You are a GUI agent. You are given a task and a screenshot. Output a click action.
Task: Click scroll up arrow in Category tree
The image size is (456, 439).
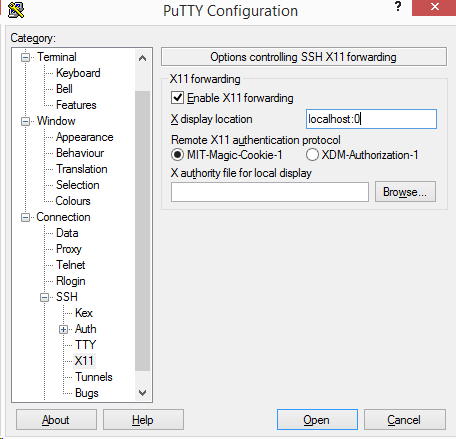click(x=142, y=58)
